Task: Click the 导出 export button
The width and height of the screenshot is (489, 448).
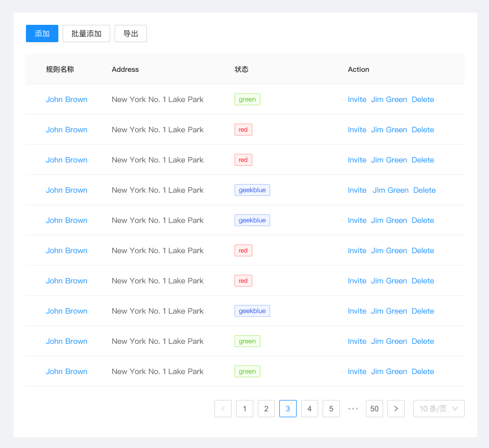Action: click(x=131, y=33)
